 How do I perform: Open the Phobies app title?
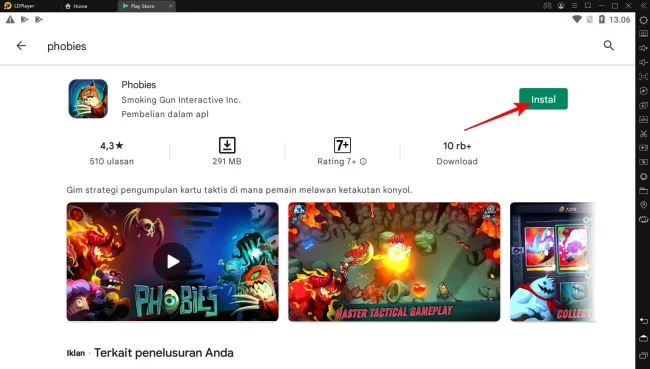[x=138, y=85]
